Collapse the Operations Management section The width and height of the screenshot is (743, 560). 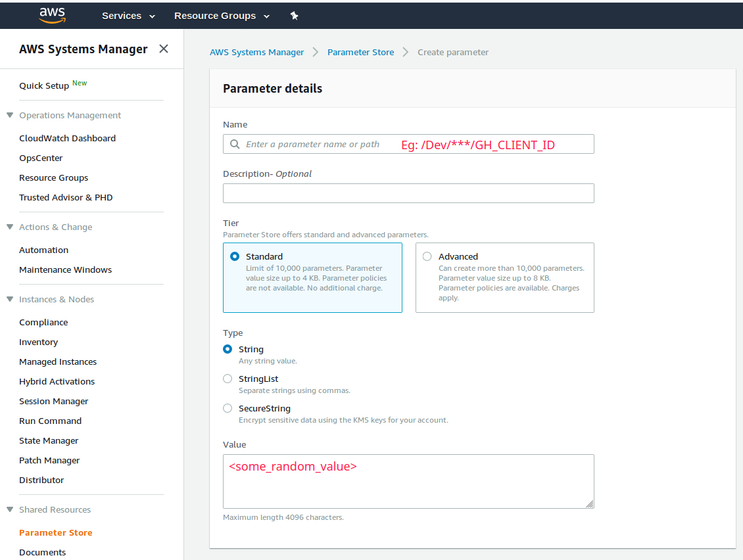9,115
